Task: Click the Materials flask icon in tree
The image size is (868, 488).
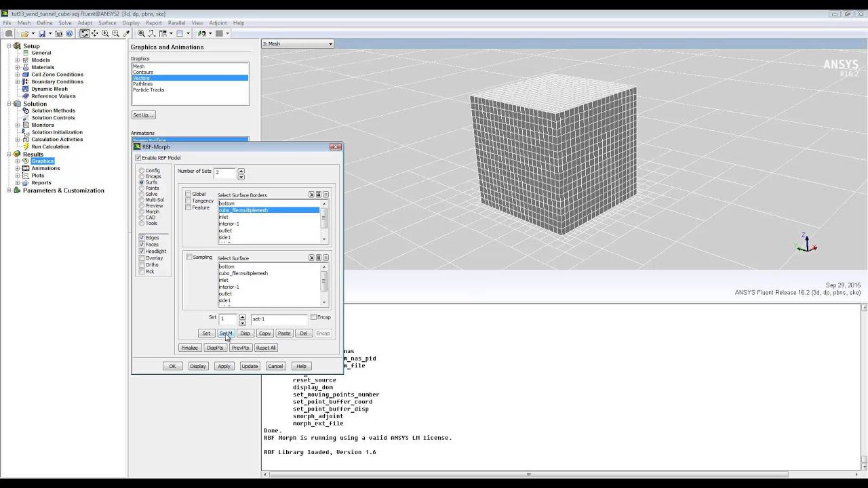Action: tap(26, 67)
